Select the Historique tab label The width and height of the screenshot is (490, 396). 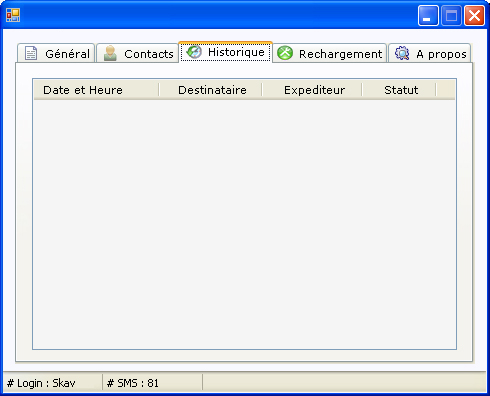click(x=236, y=52)
